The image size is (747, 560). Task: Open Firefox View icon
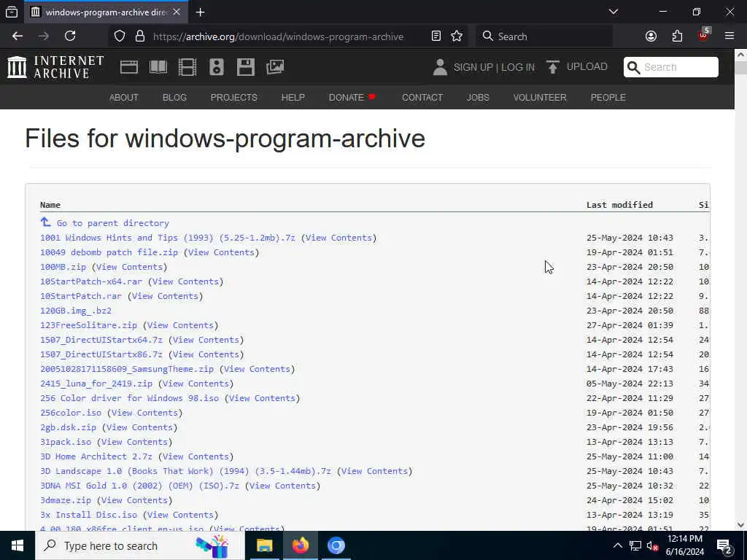coord(12,12)
